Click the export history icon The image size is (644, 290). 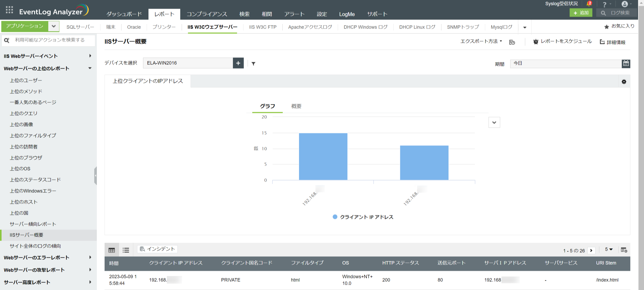click(512, 42)
